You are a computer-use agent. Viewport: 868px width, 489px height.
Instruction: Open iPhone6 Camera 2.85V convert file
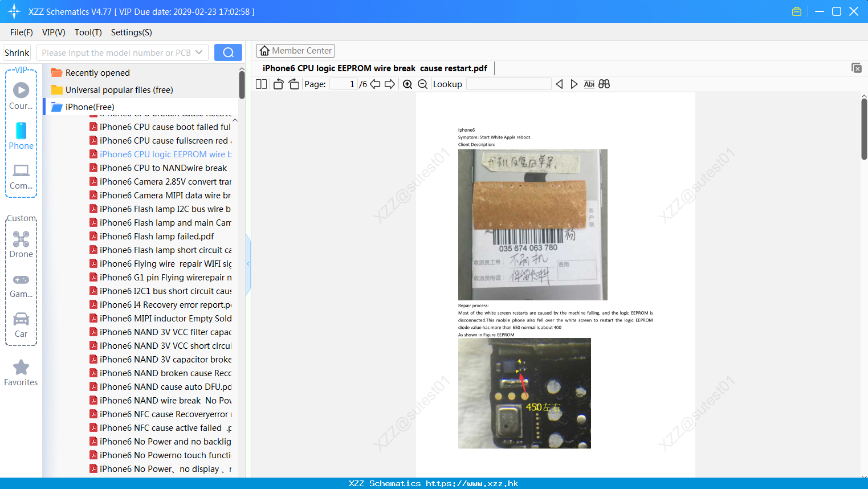(160, 182)
